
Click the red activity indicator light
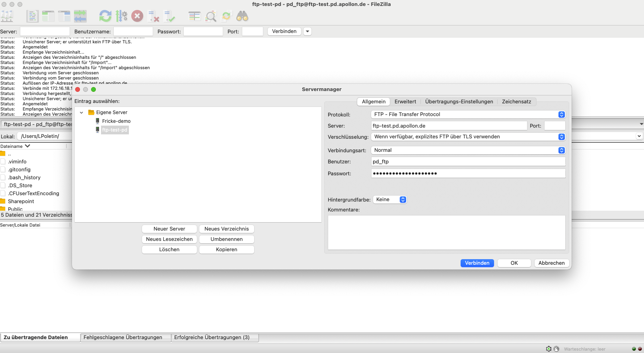[640, 349]
